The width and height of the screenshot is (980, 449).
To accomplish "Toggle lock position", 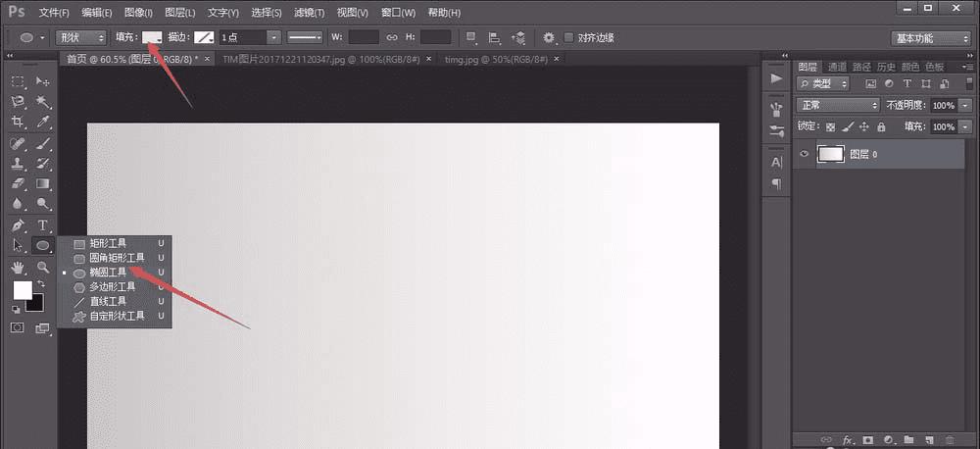I will (864, 126).
